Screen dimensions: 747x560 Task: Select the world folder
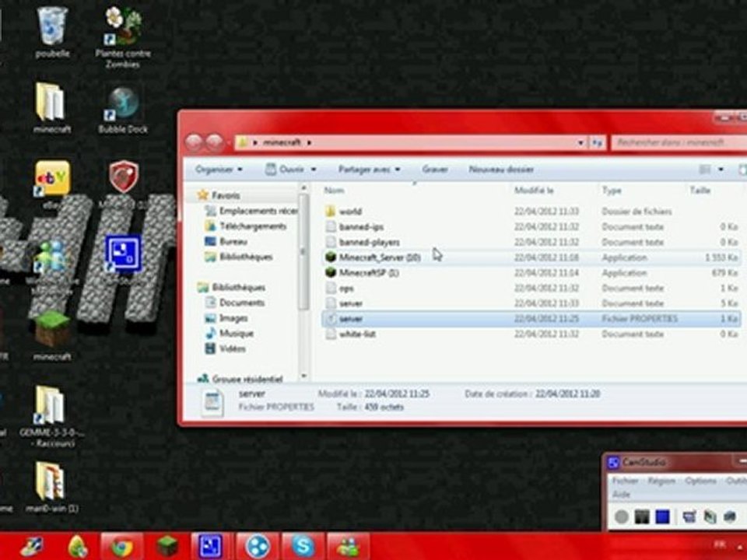tap(531, 212)
